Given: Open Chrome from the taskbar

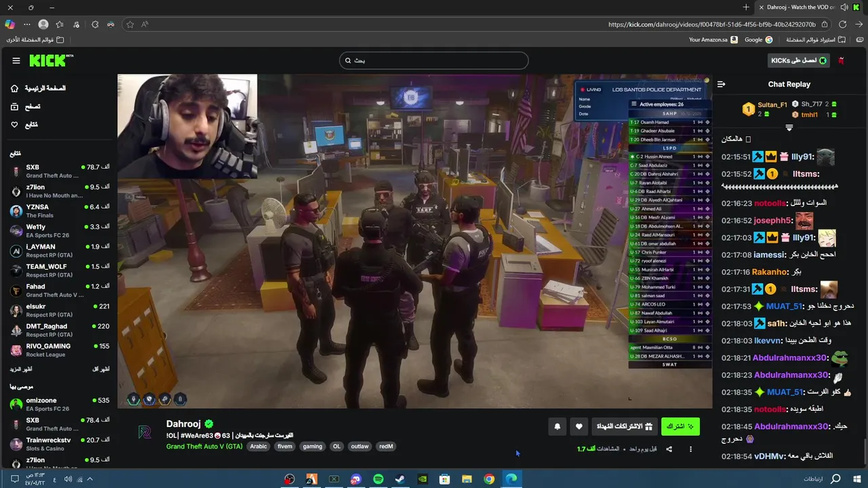Looking at the screenshot, I should pyautogui.click(x=489, y=479).
